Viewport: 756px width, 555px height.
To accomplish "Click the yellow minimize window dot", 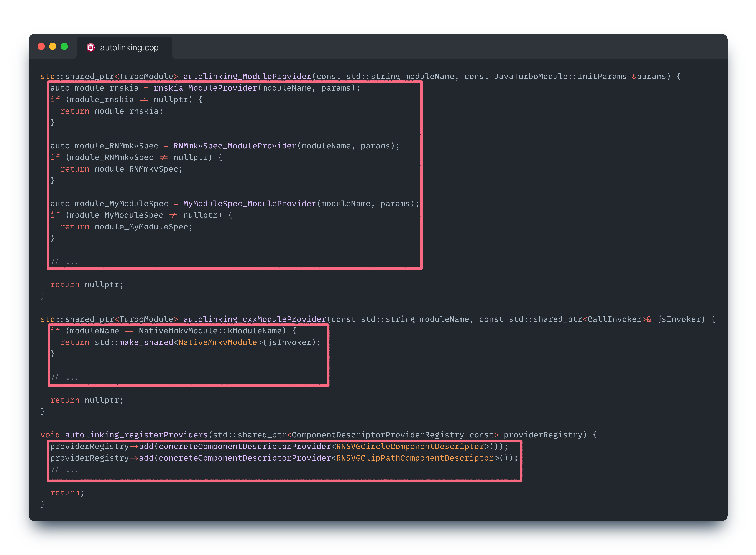I will pyautogui.click(x=53, y=46).
